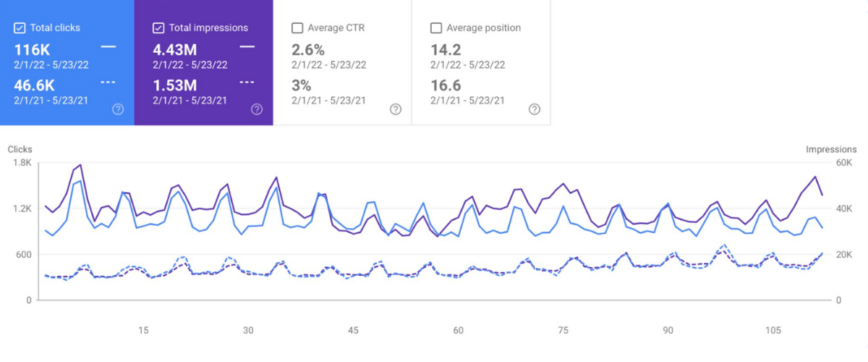
Task: Enable the Average CTR checkbox
Action: 297,28
